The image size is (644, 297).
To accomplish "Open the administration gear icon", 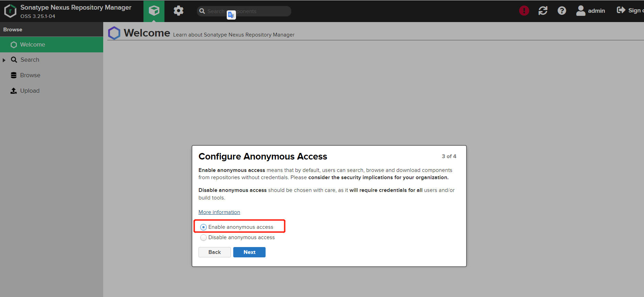I will (x=178, y=11).
